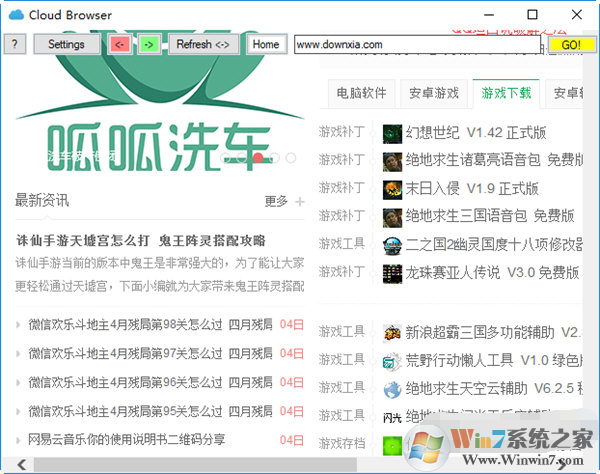Click the icon next to 幻想世纪 V1.42
The image size is (600, 474).
(392, 134)
